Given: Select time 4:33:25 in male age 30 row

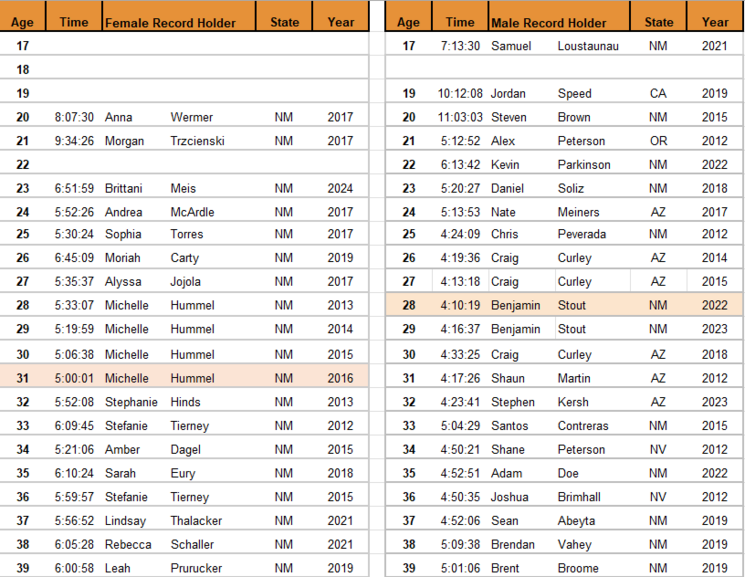Looking at the screenshot, I should point(460,355).
